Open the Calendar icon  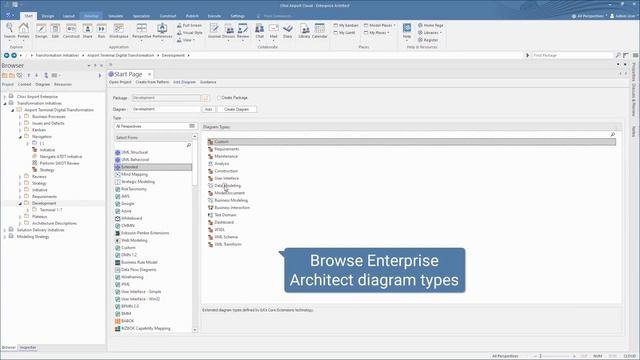coord(320,31)
